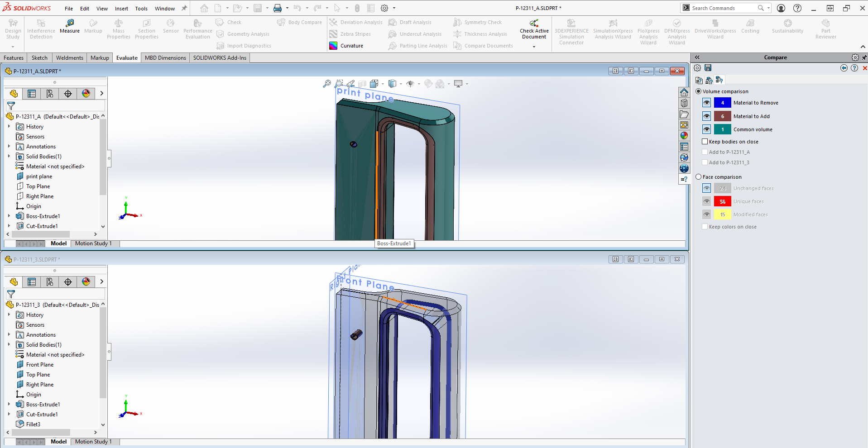This screenshot has height=448, width=868.
Task: Open Options gear icon in top toolbar
Action: tap(384, 8)
